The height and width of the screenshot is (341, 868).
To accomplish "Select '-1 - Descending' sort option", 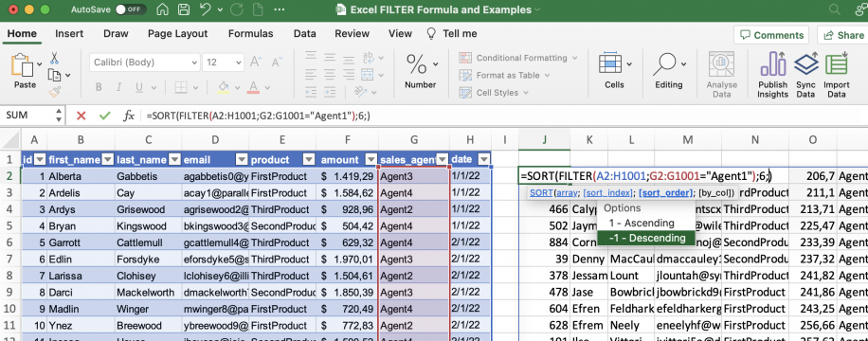I will click(645, 238).
